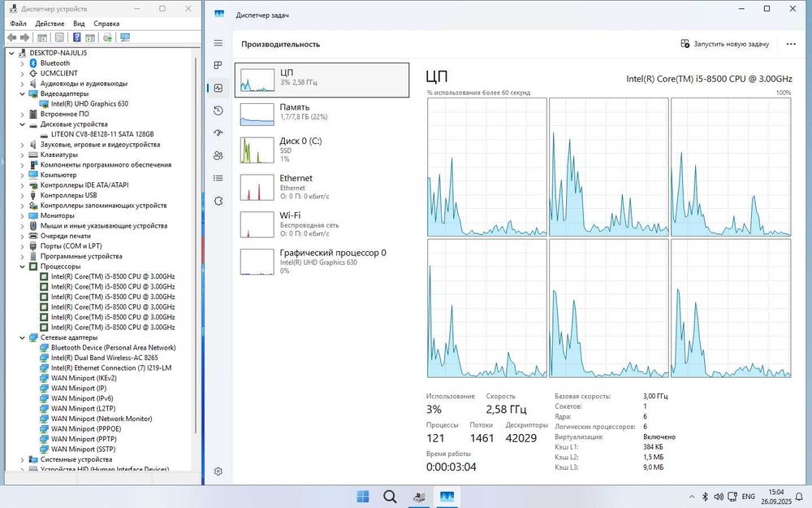Select Intel(R) Dual Band Wireless-AC 8265
This screenshot has width=812, height=508.
coord(104,358)
